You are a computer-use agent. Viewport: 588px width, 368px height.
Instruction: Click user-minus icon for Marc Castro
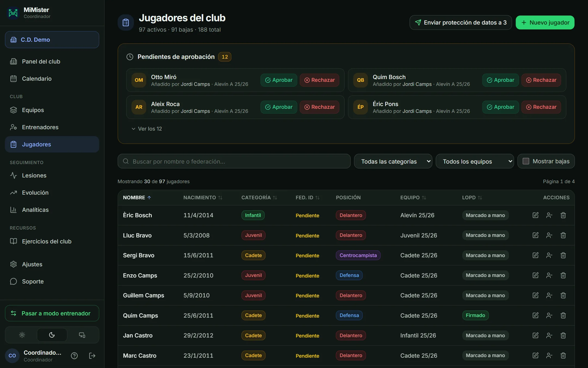point(549,355)
